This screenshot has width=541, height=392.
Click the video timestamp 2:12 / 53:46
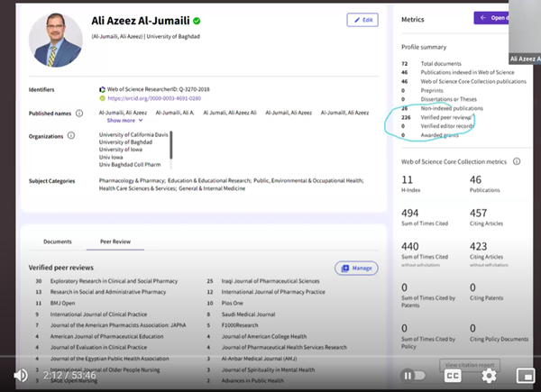point(69,375)
